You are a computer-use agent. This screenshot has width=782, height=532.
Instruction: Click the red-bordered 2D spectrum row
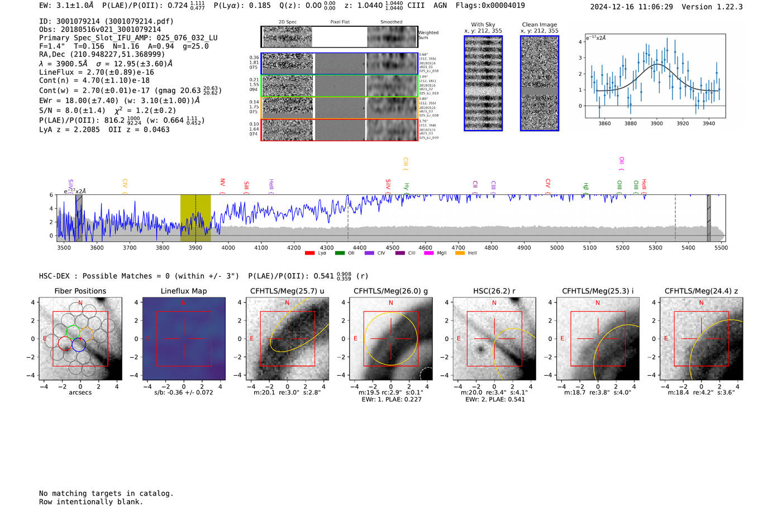click(339, 130)
